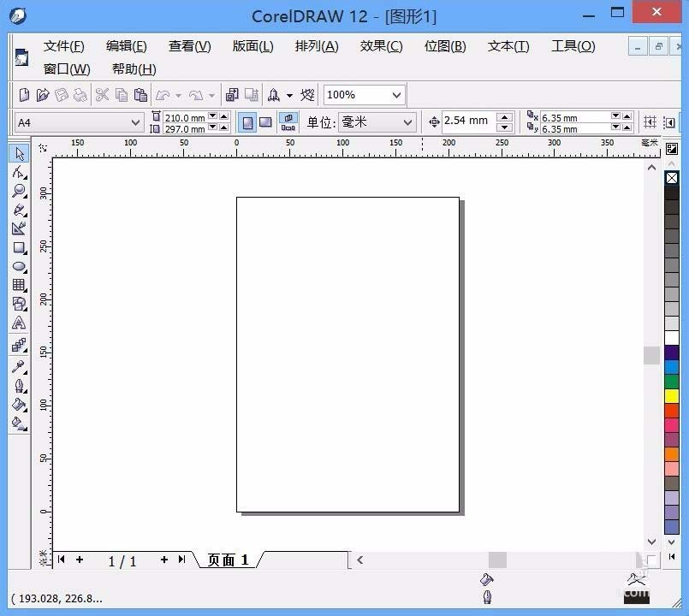
Task: Open the 位图(B) menu
Action: click(445, 45)
